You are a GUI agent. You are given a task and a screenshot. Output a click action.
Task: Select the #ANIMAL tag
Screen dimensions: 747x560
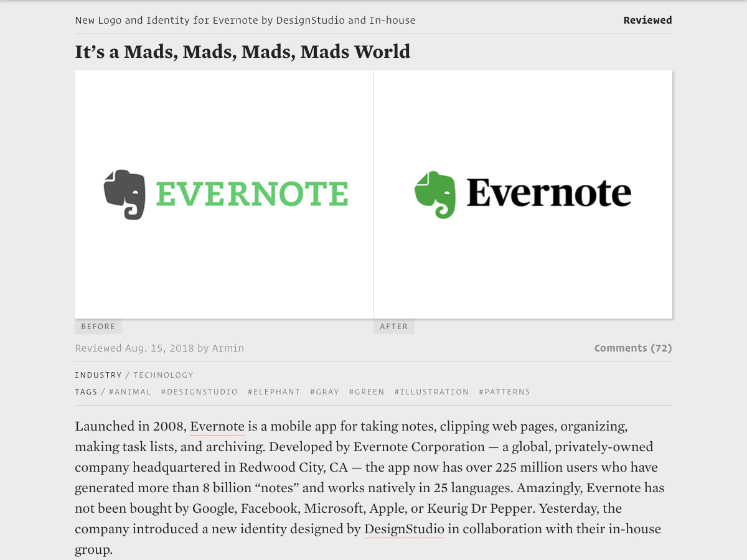coord(130,392)
